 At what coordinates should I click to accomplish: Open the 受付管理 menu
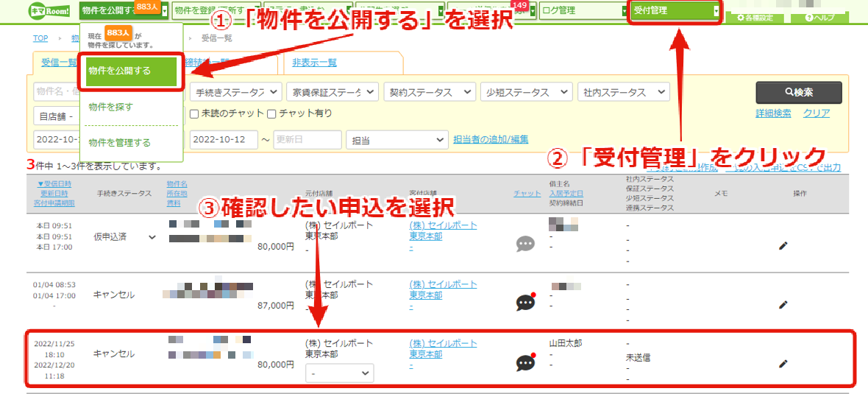(x=675, y=10)
